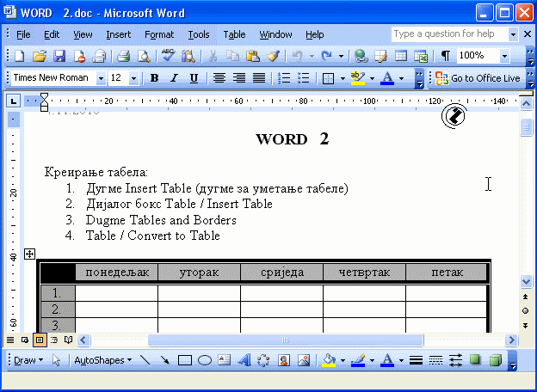Click Insert Table toolbar icon
Viewport: 537px width, 392px height.
click(401, 56)
